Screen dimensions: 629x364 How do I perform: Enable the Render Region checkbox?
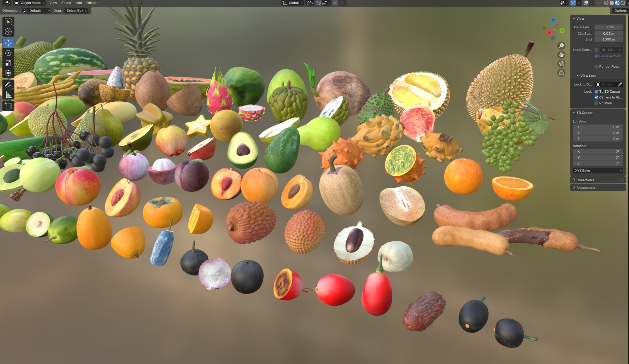[x=596, y=67]
